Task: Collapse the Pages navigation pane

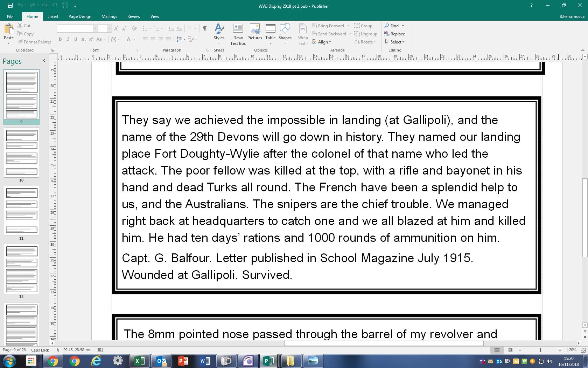Action: click(44, 61)
